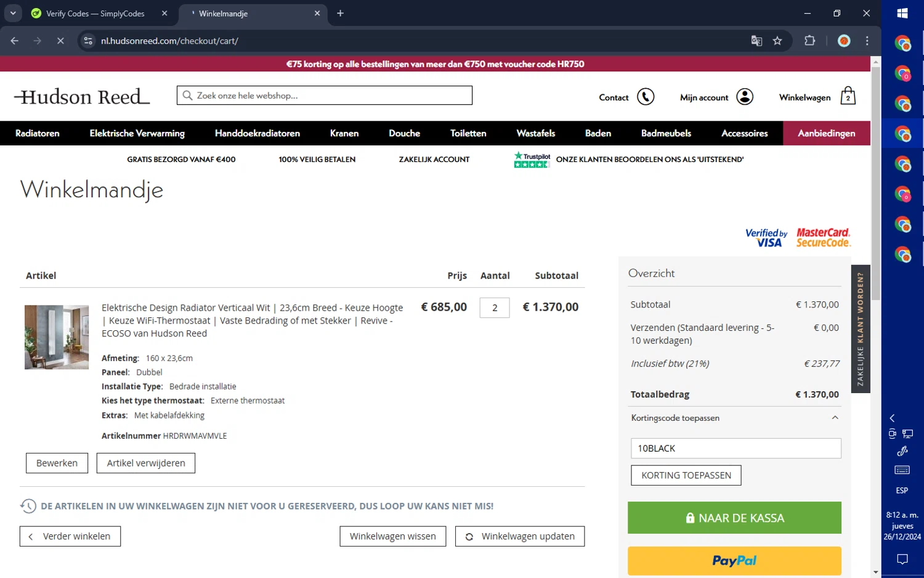Click the Aantal quantity field
924x578 pixels.
tap(495, 307)
